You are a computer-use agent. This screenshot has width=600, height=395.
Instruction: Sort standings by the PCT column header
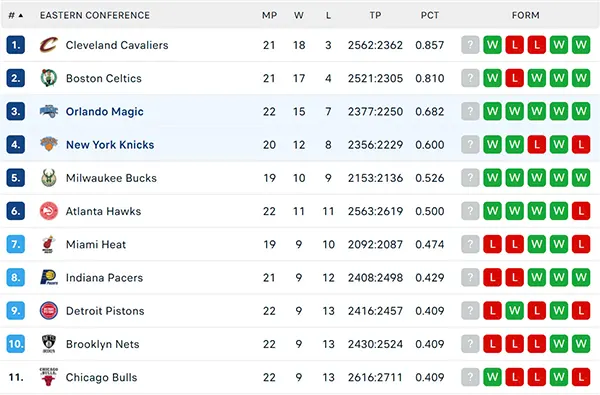click(430, 15)
